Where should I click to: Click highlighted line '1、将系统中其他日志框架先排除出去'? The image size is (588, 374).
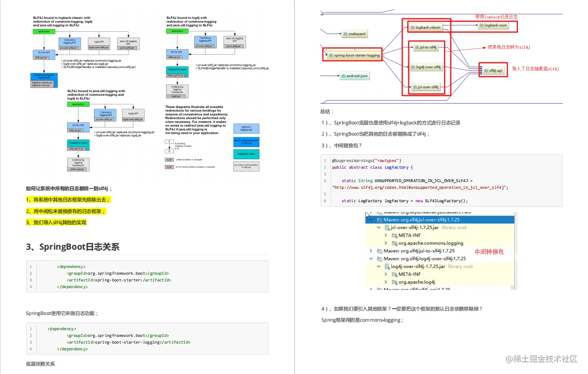[x=68, y=200]
